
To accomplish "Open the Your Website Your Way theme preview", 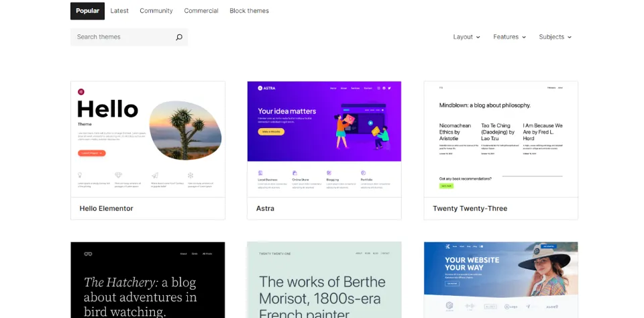I will [500, 280].
